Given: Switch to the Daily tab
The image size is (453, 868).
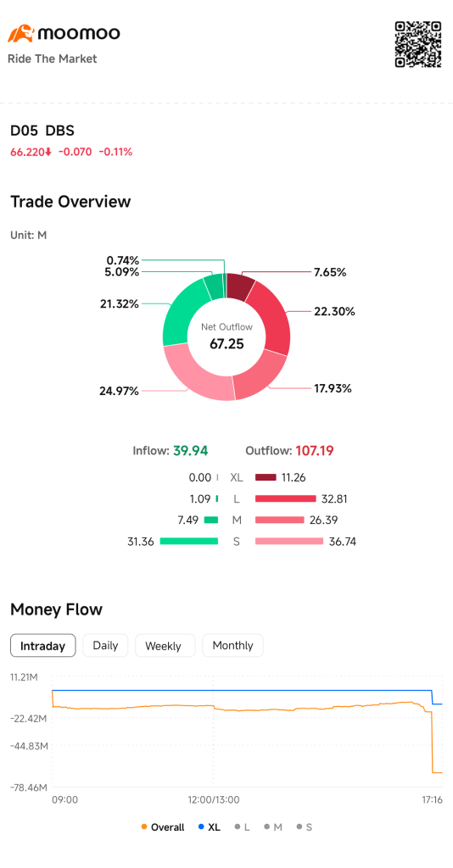Looking at the screenshot, I should 105,645.
